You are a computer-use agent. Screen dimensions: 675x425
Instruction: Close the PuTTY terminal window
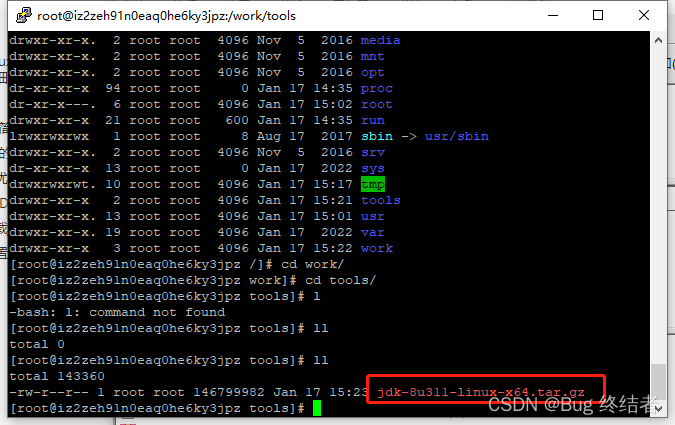pos(644,16)
